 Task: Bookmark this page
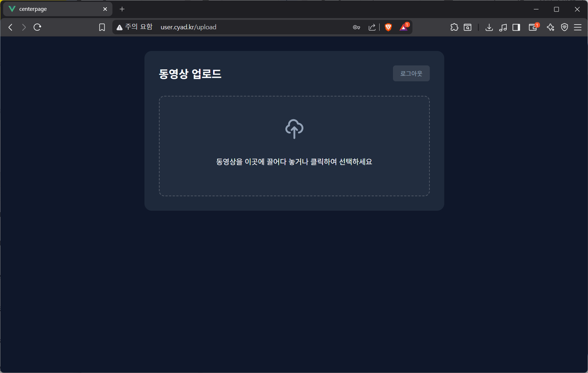pos(102,27)
